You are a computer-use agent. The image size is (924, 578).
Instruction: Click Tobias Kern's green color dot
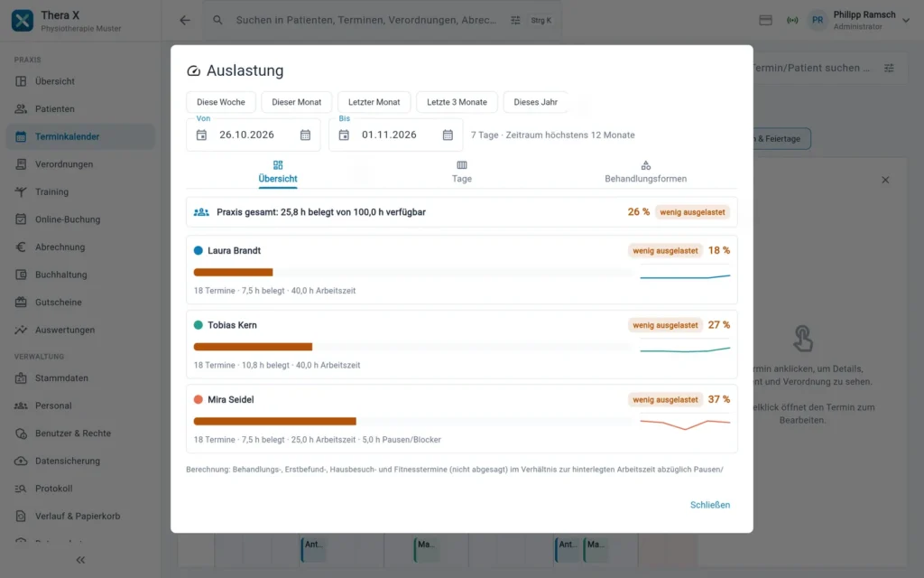(x=198, y=325)
